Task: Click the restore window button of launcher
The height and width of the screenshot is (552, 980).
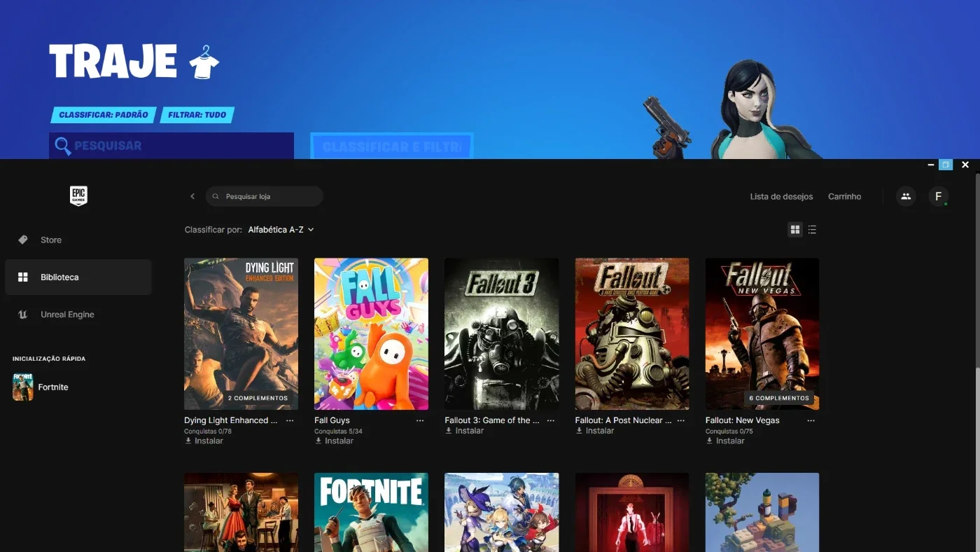Action: pyautogui.click(x=946, y=165)
